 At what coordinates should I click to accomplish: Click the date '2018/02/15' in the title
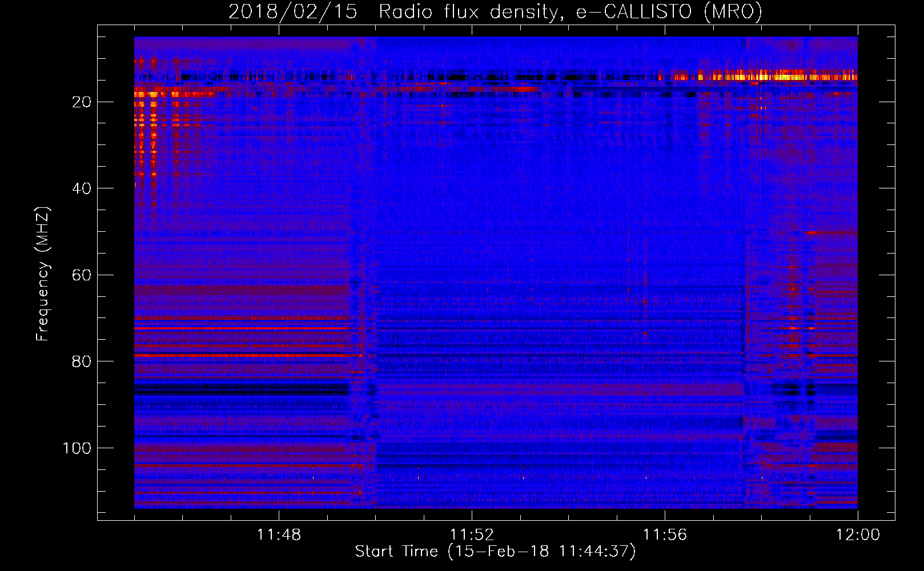(x=294, y=12)
